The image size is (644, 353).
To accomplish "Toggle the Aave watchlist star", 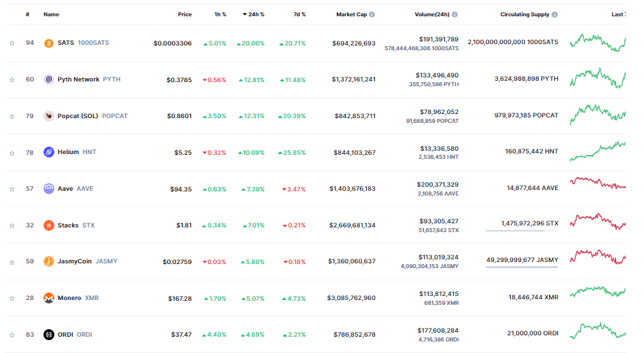I will (x=12, y=189).
